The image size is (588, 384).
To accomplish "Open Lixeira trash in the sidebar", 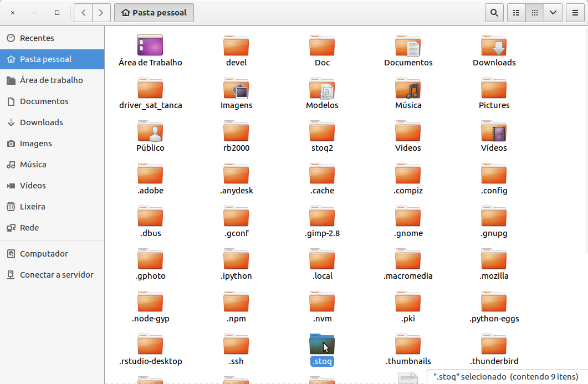I will [x=52, y=206].
